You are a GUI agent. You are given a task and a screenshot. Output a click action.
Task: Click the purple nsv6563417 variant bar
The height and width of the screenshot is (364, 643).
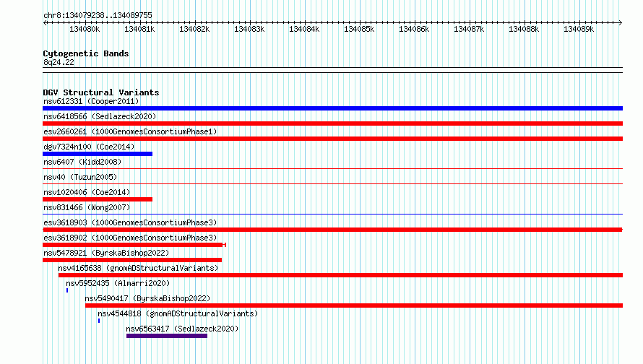coord(167,336)
